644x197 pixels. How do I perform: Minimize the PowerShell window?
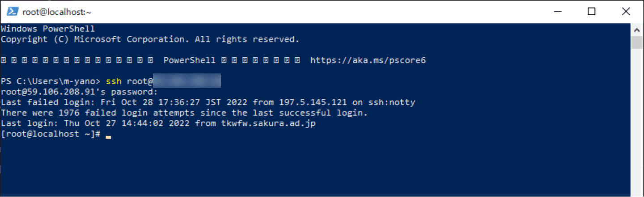tap(557, 12)
